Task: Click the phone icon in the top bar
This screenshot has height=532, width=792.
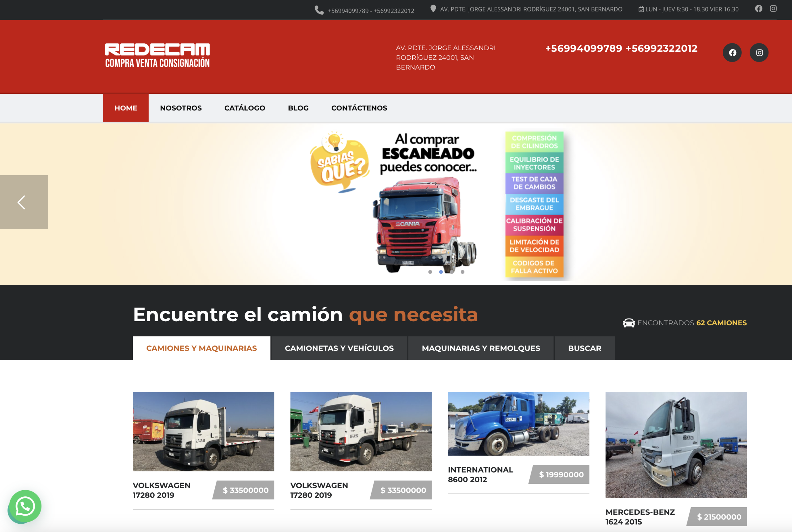Action: pyautogui.click(x=319, y=10)
